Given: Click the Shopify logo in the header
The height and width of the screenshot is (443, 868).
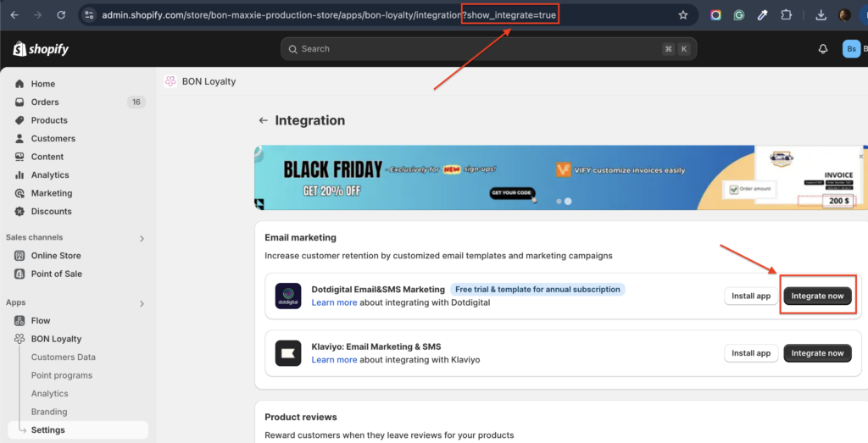Looking at the screenshot, I should (x=41, y=49).
